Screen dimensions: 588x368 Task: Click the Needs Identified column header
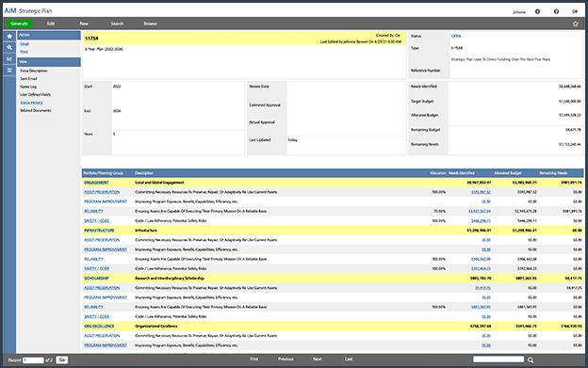pos(461,173)
